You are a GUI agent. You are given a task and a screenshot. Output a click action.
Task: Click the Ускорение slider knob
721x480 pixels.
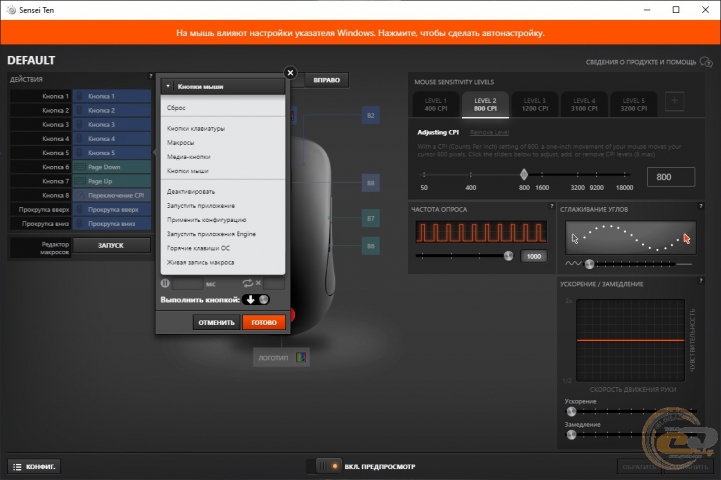coord(571,411)
